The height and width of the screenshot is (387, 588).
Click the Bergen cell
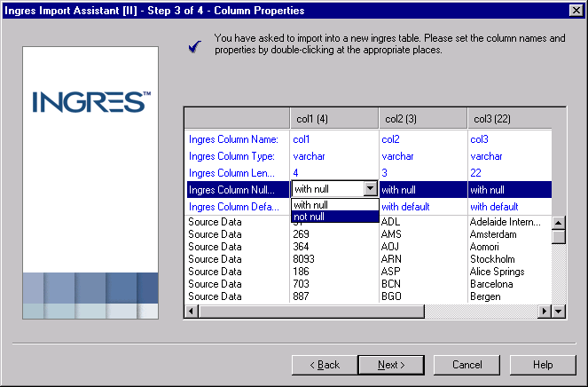point(485,296)
